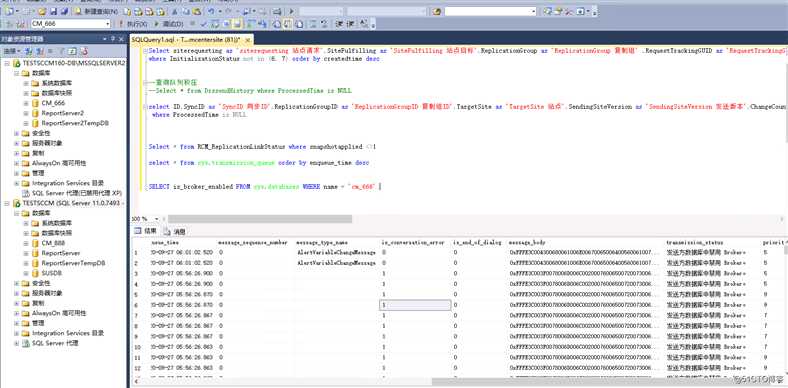Click the Parse query checkmark icon
The width and height of the screenshot is (788, 388).
[204, 24]
